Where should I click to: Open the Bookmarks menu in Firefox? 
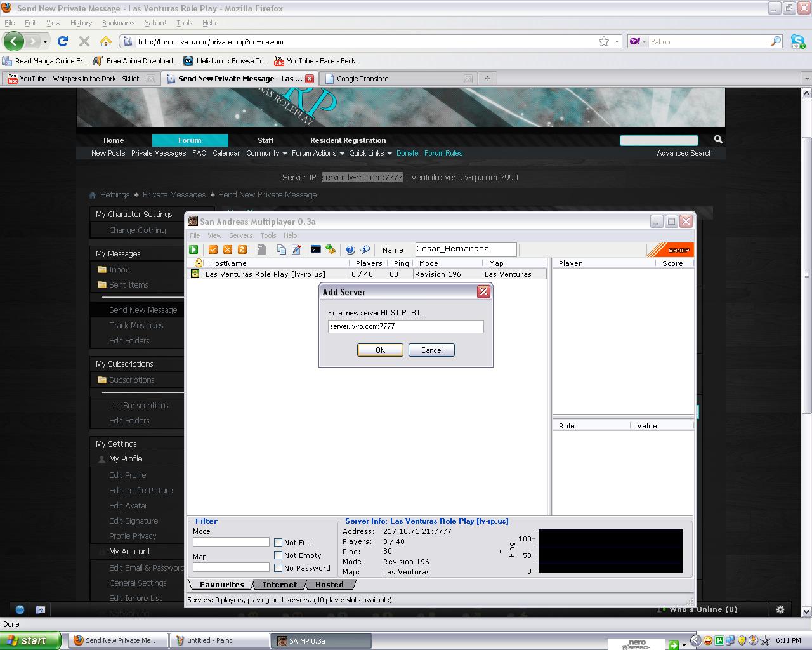(118, 23)
